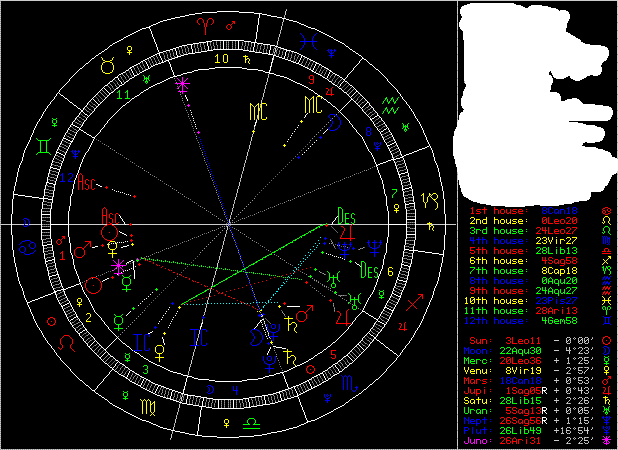Click the green Gemini glyph on the outer ring
Image resolution: width=618 pixels, height=450 pixels.
pos(45,146)
